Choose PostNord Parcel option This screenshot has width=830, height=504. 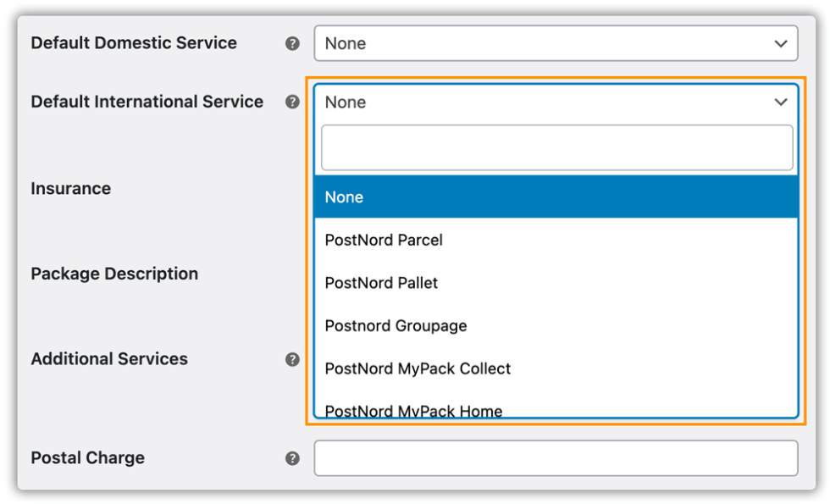556,240
